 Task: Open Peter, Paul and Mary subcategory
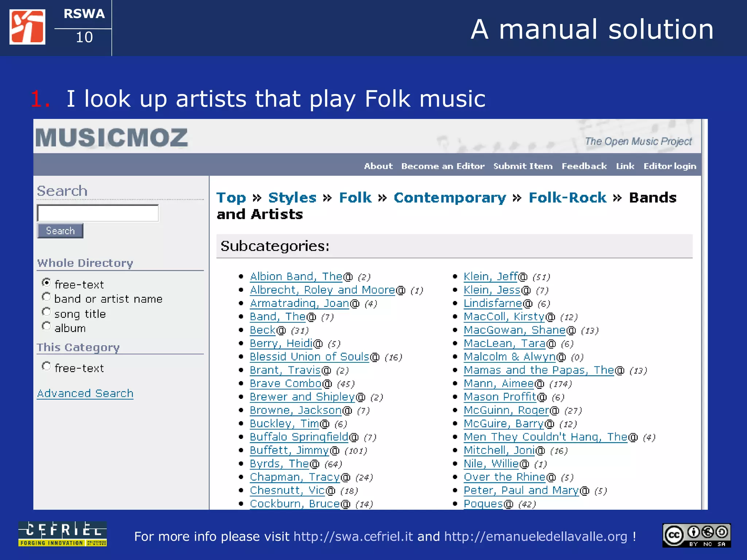[522, 491]
